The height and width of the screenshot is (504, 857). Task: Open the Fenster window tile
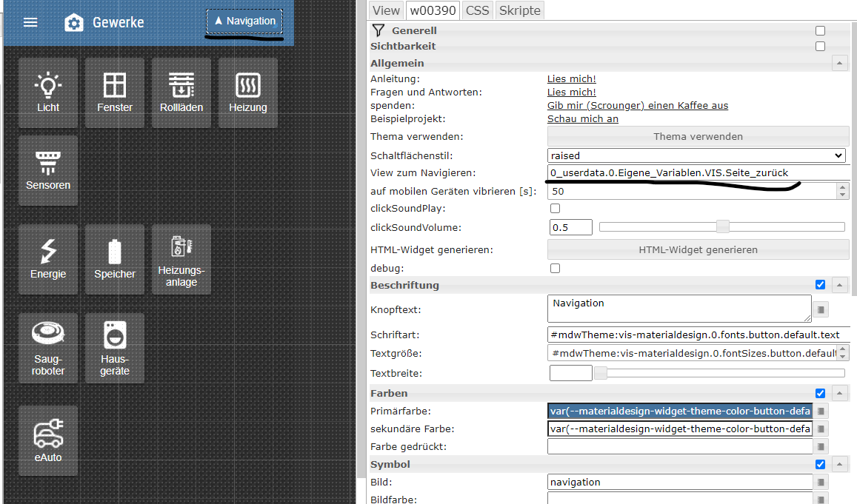tap(115, 87)
